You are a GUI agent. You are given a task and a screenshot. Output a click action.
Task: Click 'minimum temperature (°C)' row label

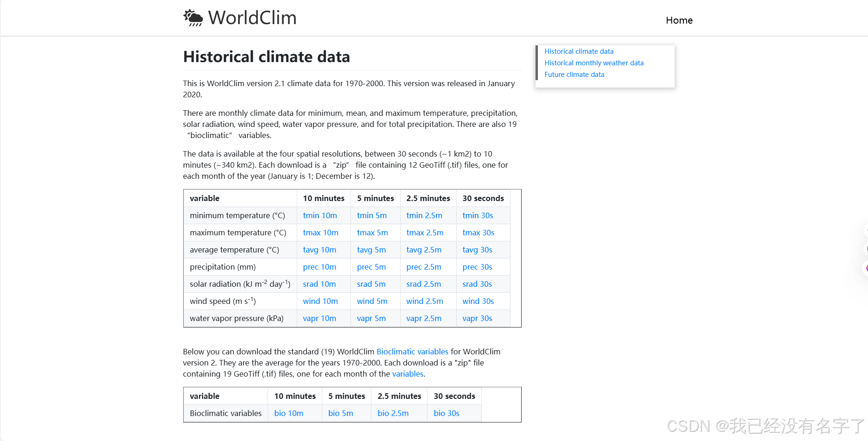(x=237, y=215)
